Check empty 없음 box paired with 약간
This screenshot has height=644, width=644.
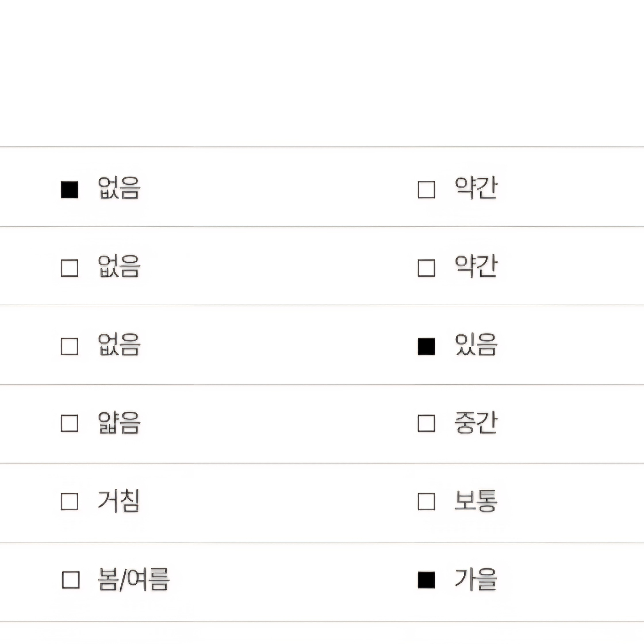[69, 268]
